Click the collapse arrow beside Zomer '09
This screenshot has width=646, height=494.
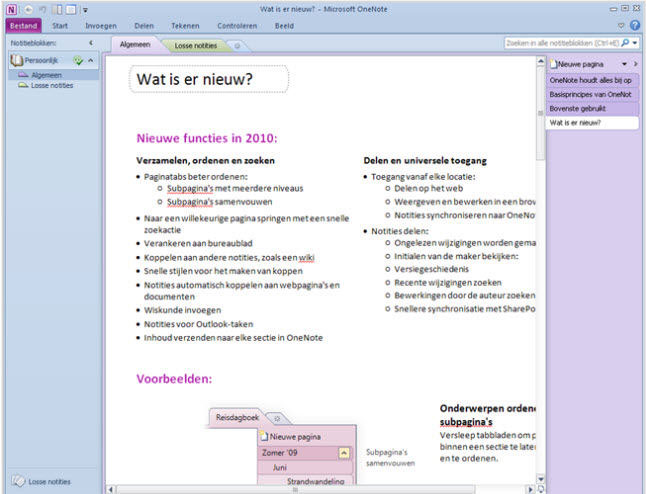pos(344,453)
